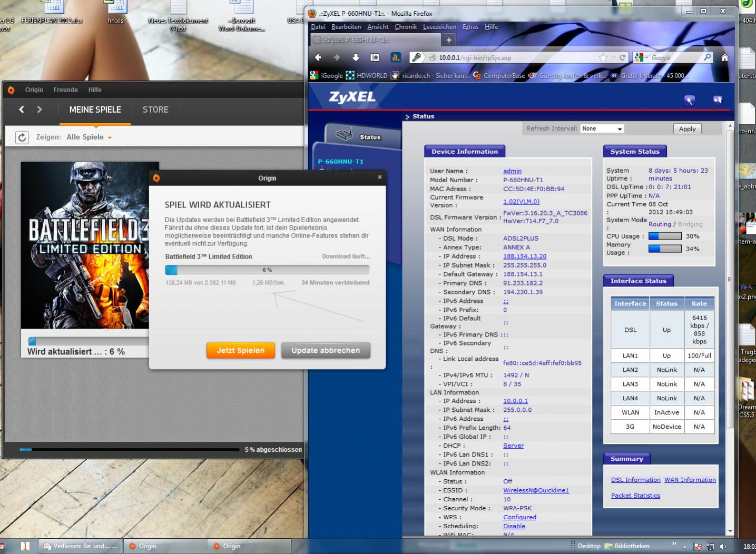756x554 pixels.
Task: Click Firefox forward arrow button
Action: (337, 57)
